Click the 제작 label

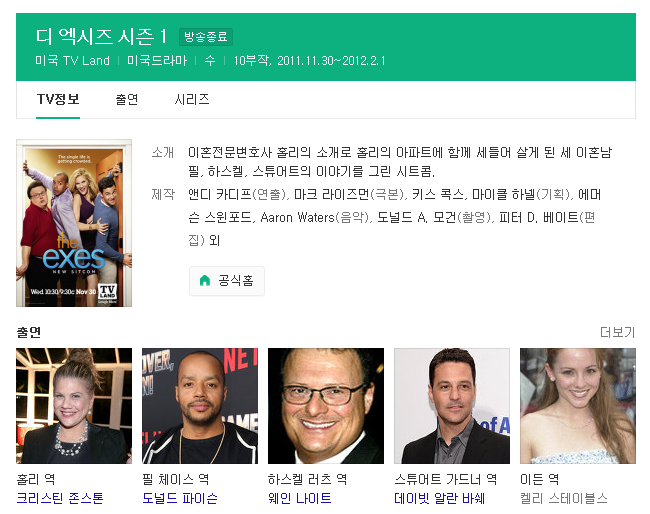(x=163, y=194)
